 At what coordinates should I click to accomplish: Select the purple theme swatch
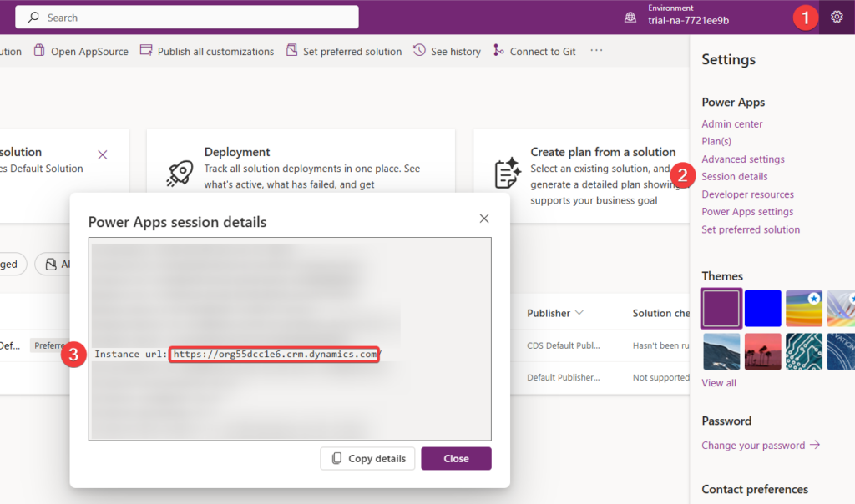click(721, 309)
